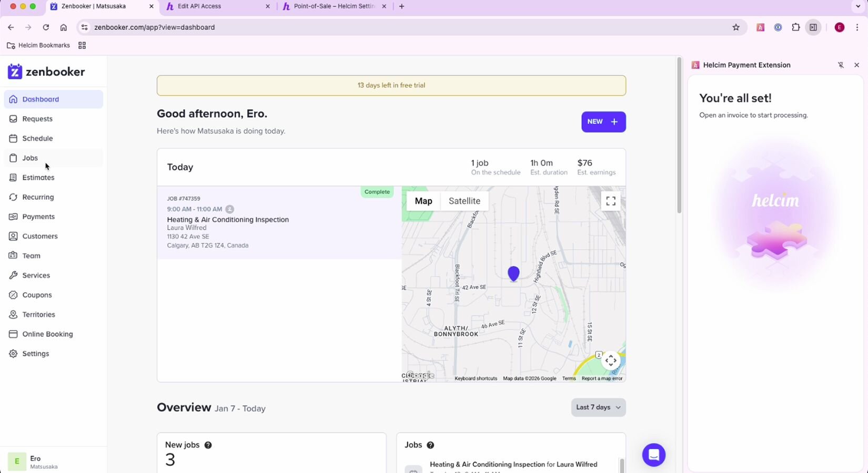Toggle fullscreen view on the map
Screen dimensions: 868x473
[x=610, y=201]
